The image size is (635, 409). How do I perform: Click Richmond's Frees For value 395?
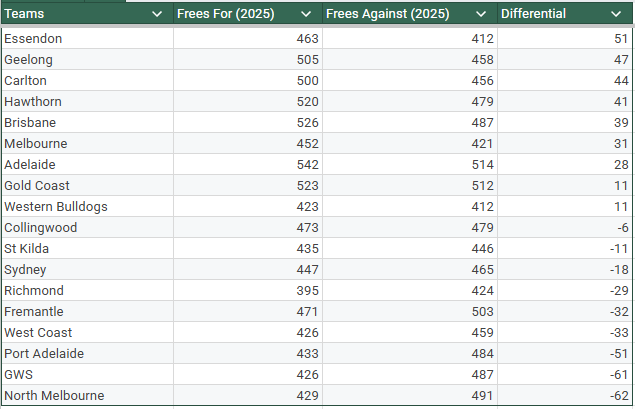point(307,291)
